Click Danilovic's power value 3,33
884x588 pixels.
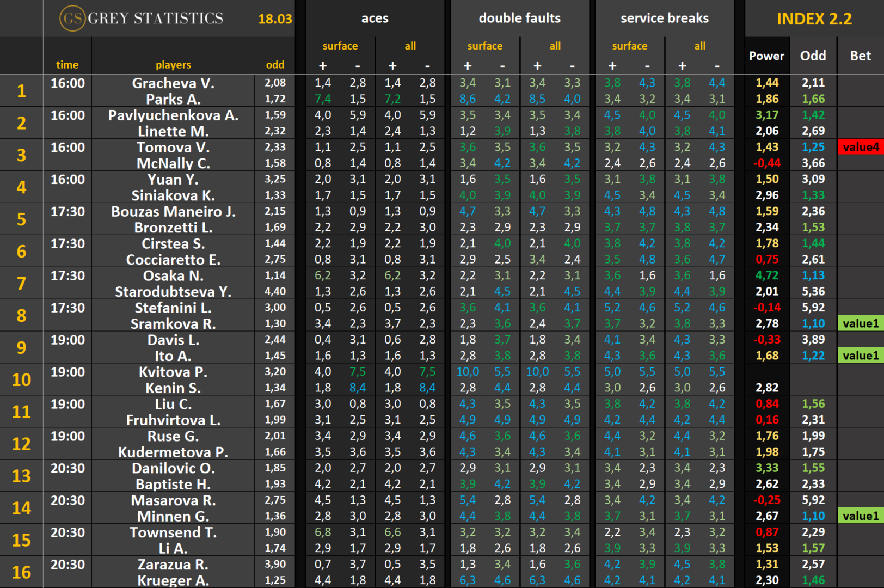pos(767,469)
